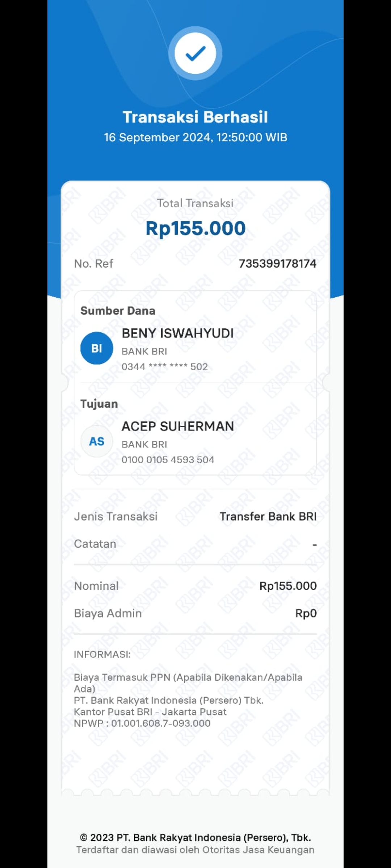391x868 pixels.
Task: Click the BI sender avatar icon
Action: click(x=97, y=348)
